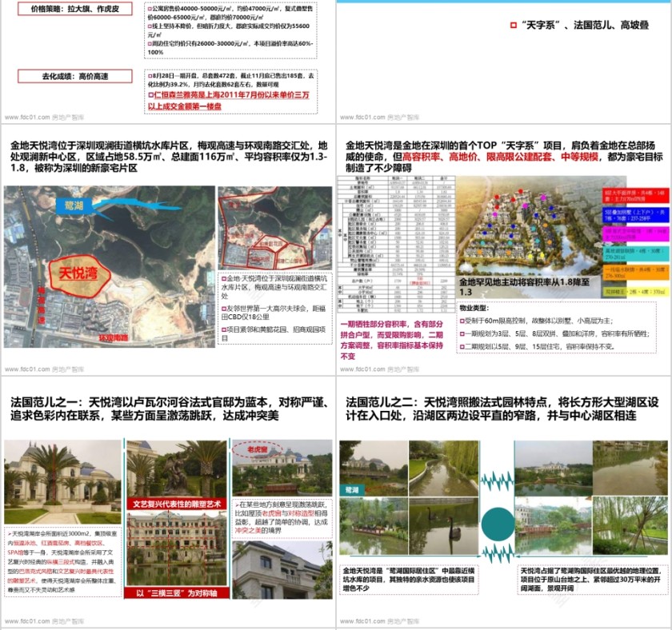672x630 pixels.
Task: Select the teal circle graphic between lake photos
Action: pos(498,523)
